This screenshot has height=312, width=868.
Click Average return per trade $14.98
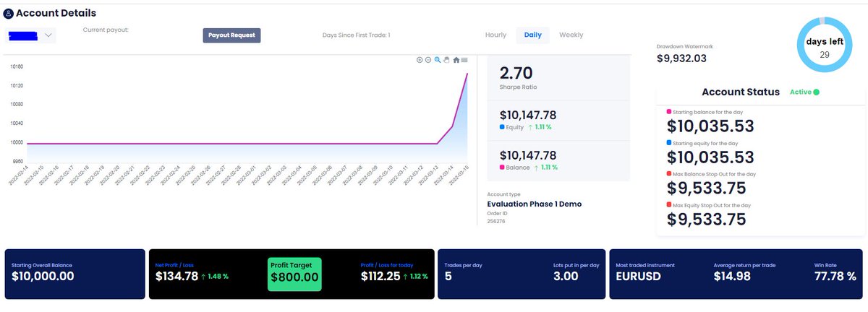click(731, 277)
